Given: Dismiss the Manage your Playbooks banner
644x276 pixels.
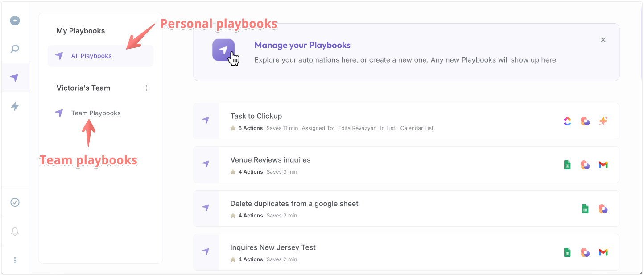Looking at the screenshot, I should click(x=603, y=40).
